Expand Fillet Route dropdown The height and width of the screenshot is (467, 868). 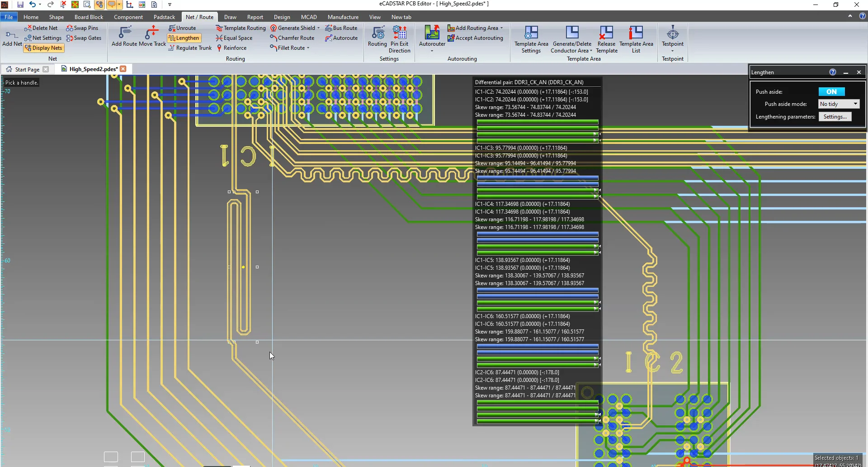click(x=308, y=48)
